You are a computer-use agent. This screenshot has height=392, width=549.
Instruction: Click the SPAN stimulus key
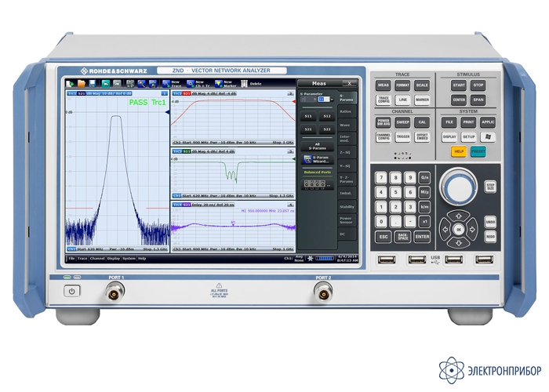point(478,100)
